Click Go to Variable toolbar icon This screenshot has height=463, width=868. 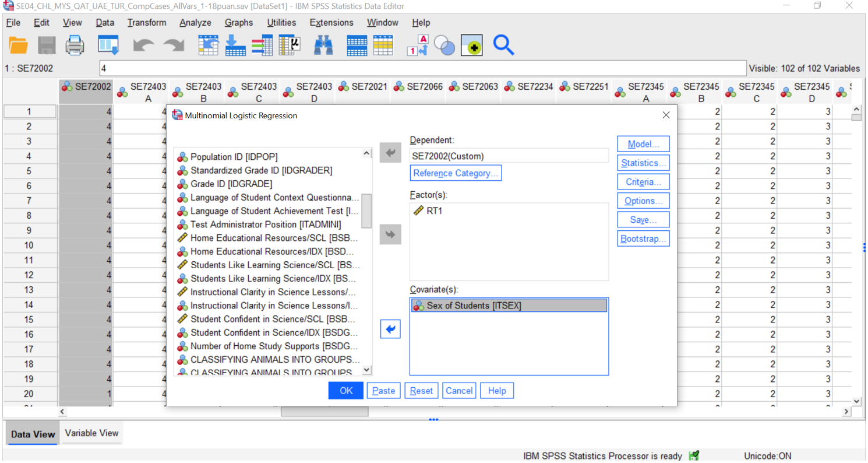point(235,45)
